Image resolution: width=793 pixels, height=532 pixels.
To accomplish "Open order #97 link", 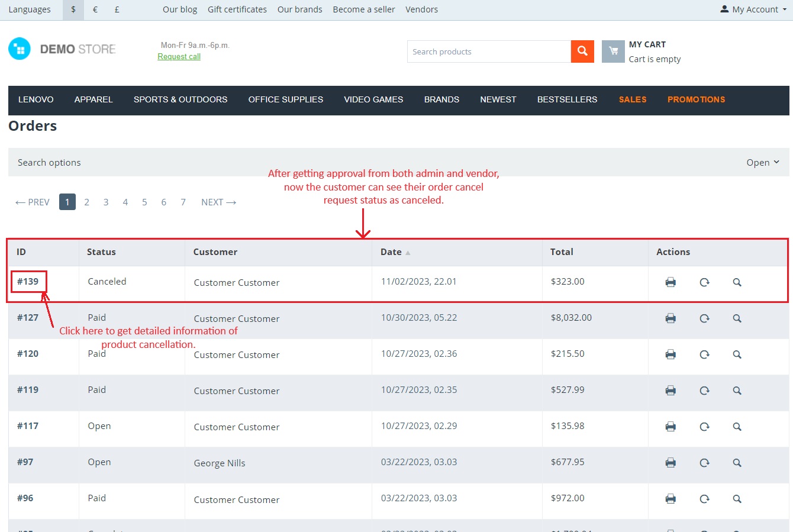I will (x=25, y=462).
